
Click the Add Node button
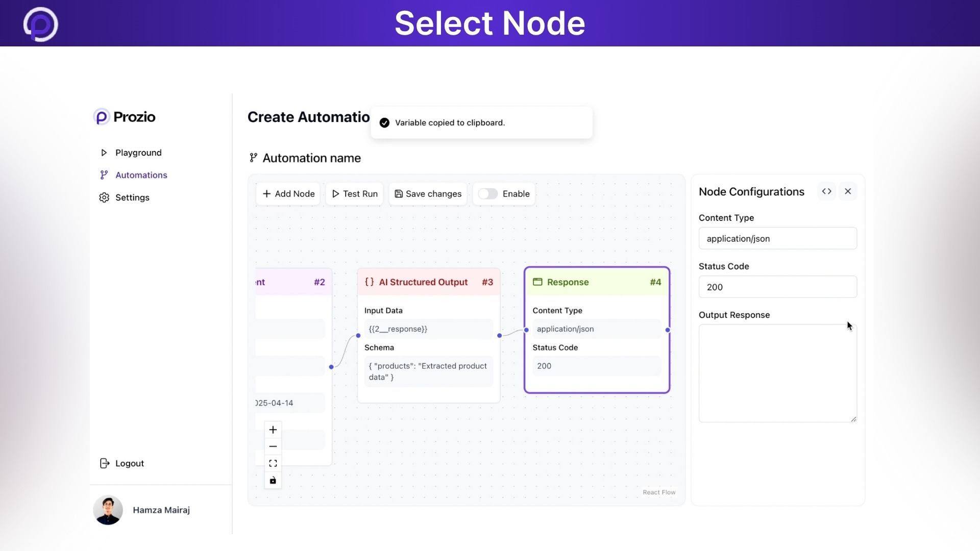[288, 194]
